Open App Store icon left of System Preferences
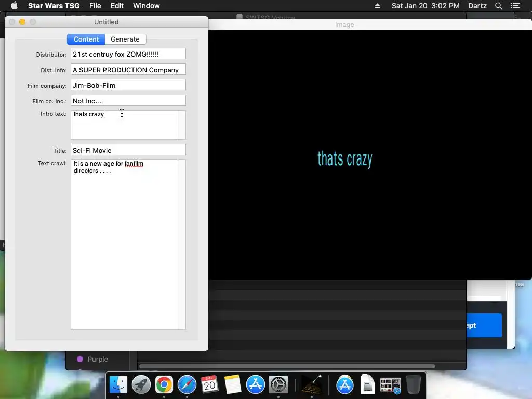Viewport: 532px width, 399px height. [256, 384]
